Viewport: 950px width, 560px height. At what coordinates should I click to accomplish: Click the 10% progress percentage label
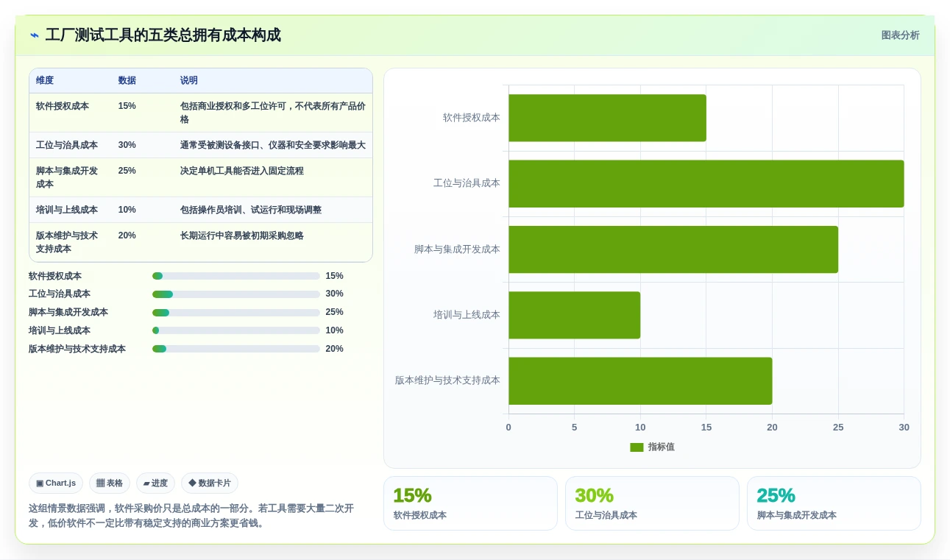(334, 330)
